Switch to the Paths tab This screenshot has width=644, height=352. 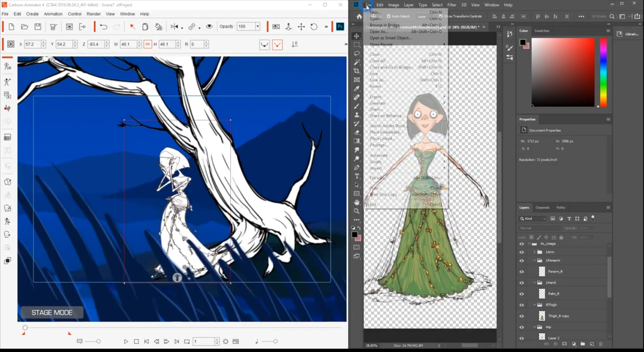click(561, 207)
